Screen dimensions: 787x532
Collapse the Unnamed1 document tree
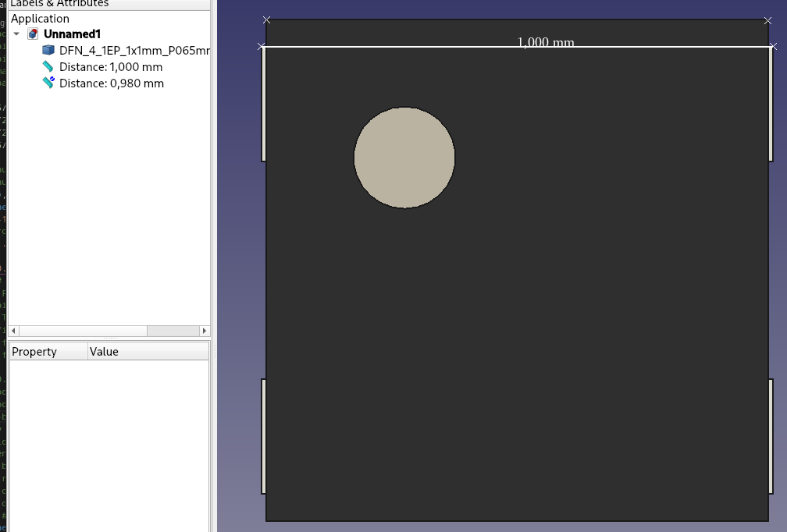(x=16, y=34)
